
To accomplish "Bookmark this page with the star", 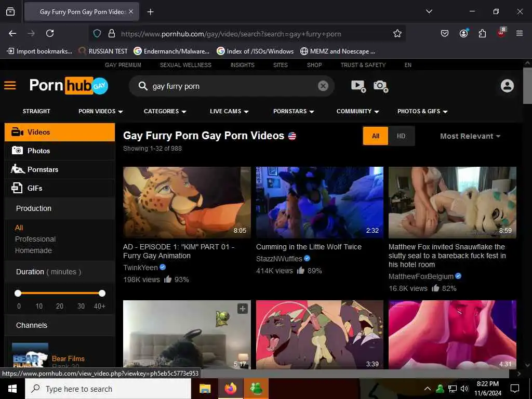I will click(x=397, y=33).
